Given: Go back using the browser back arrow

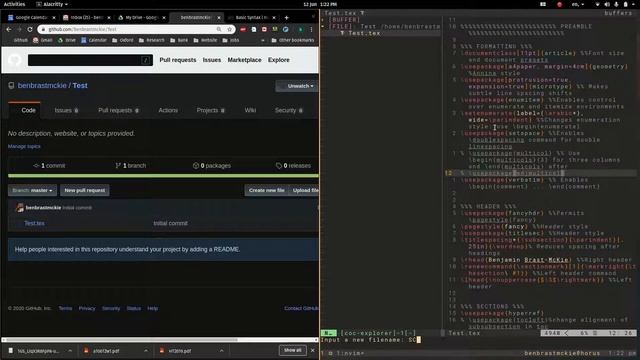Looking at the screenshot, I should pos(9,29).
